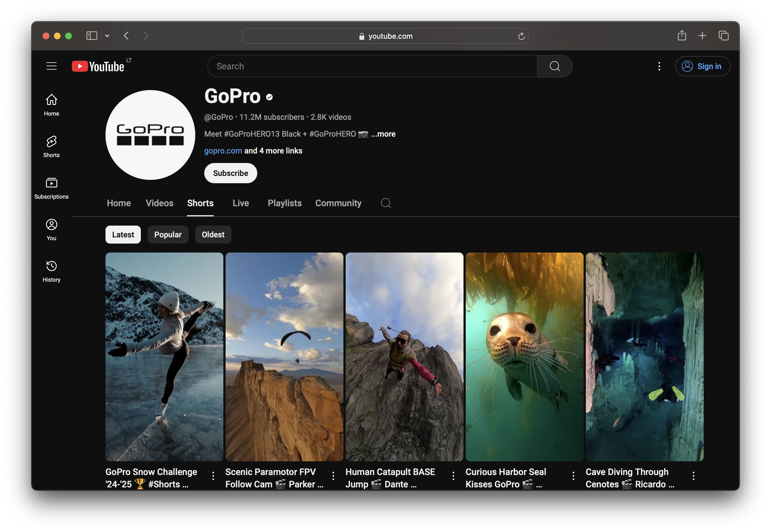Click the verified badge next to GoPro
Image resolution: width=771 pixels, height=532 pixels.
[x=269, y=97]
